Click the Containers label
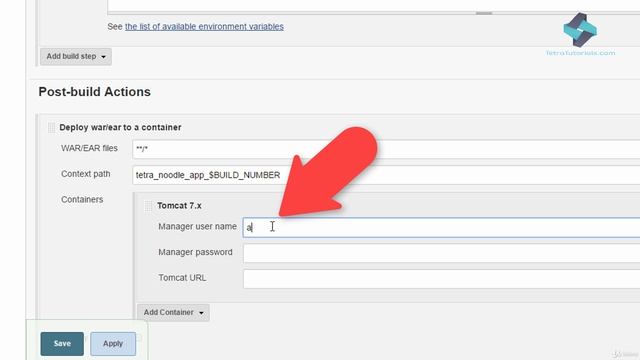Image resolution: width=640 pixels, height=360 pixels. coord(82,200)
